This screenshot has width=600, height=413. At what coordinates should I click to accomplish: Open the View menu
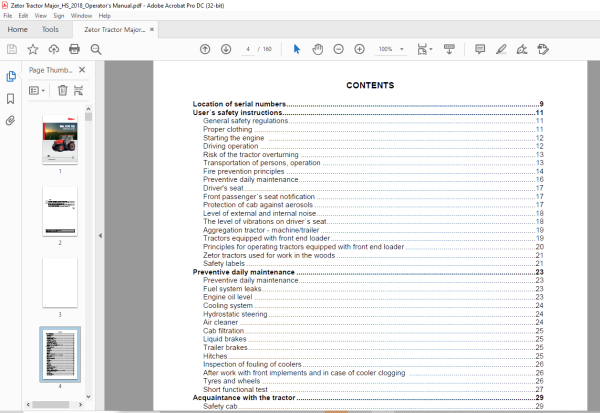pos(41,16)
